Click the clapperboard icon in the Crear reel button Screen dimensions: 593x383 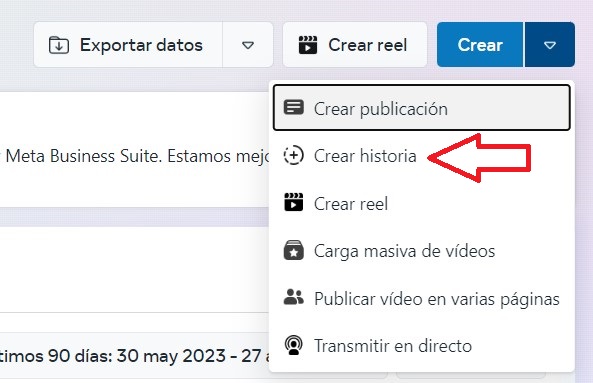tap(307, 45)
